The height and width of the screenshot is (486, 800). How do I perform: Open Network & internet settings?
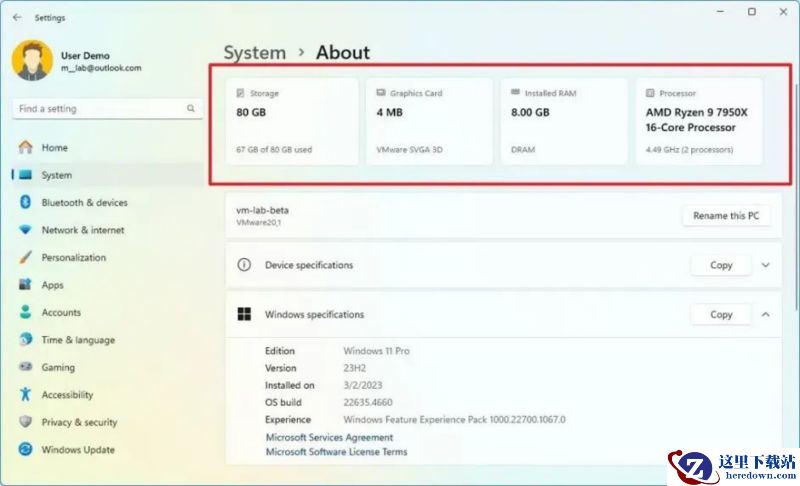[108, 230]
